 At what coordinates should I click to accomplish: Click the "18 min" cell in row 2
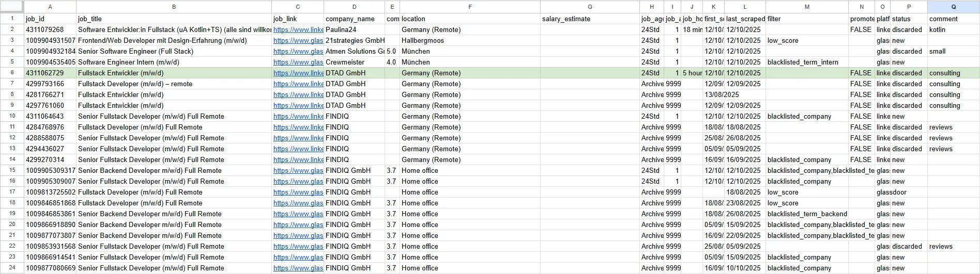[692, 30]
